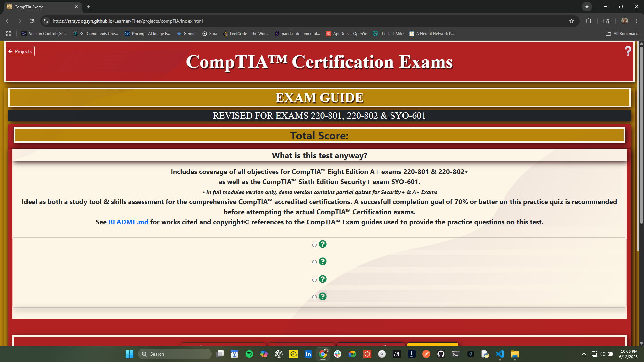Click the help question mark in the header
Viewport: 644px width, 362px height.
[x=628, y=51]
